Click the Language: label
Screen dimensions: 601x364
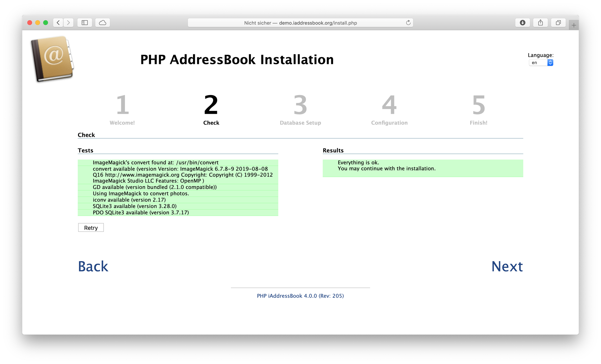point(541,55)
